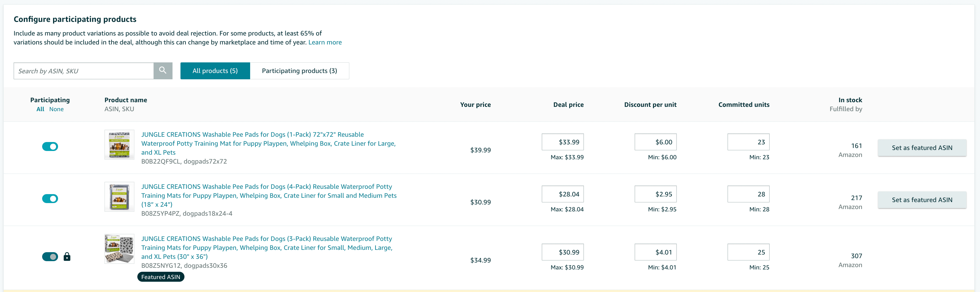Click the $30.99 your price value
980x292 pixels.
coord(480,202)
